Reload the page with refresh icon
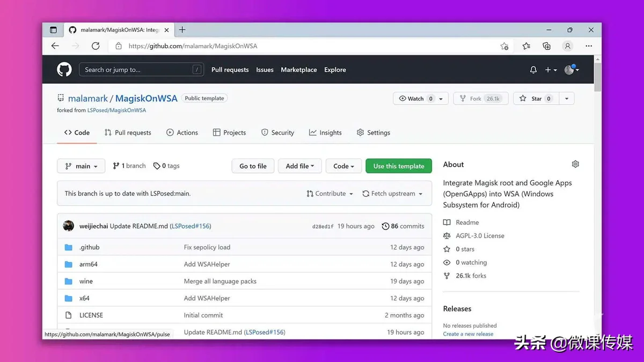The height and width of the screenshot is (362, 644). coord(96,46)
